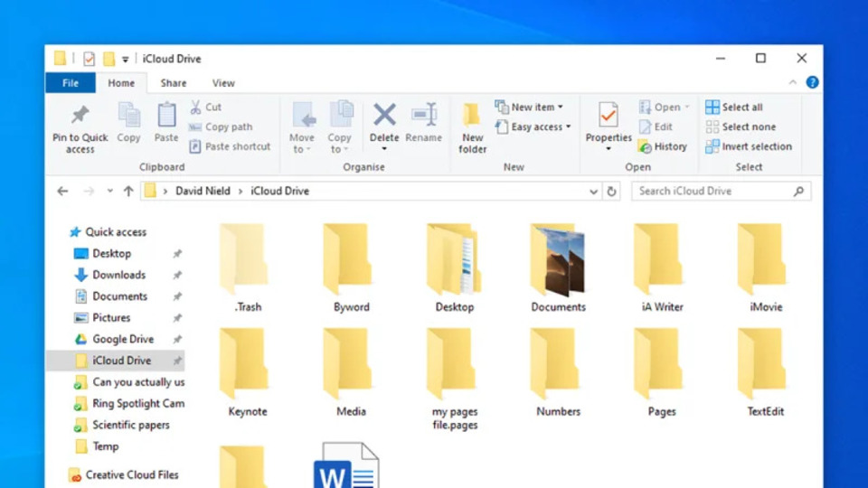Open the Copy to command
Viewport: 868px width, 488px height.
[x=339, y=127]
